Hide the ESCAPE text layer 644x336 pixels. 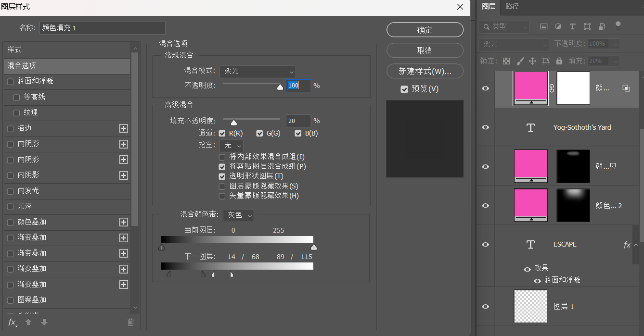pos(486,244)
